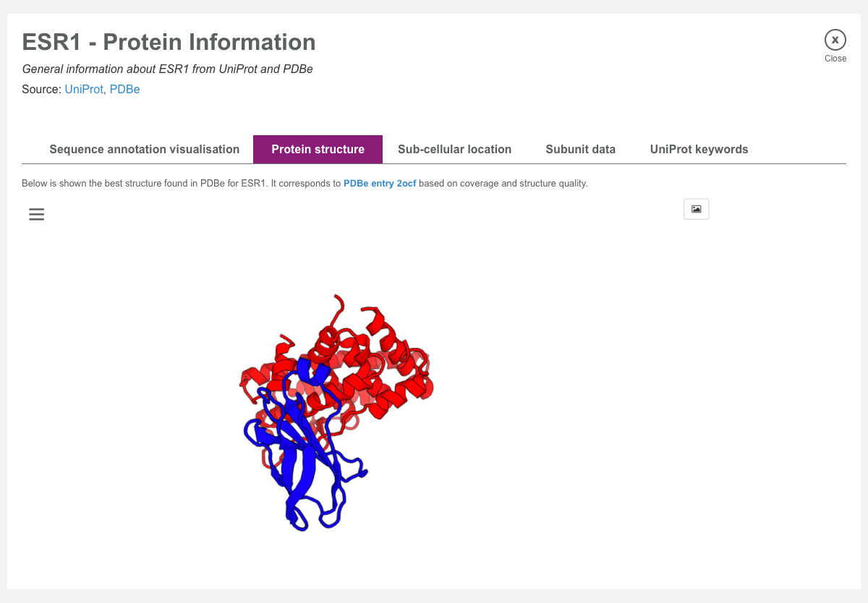Open screenshot options in the structure viewer toolbar
The image size is (868, 603).
pyautogui.click(x=696, y=209)
